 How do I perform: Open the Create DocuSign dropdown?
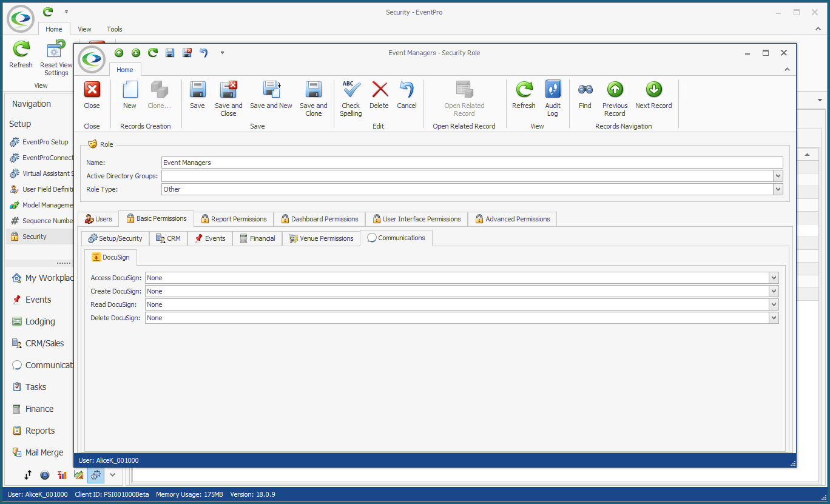(x=774, y=291)
